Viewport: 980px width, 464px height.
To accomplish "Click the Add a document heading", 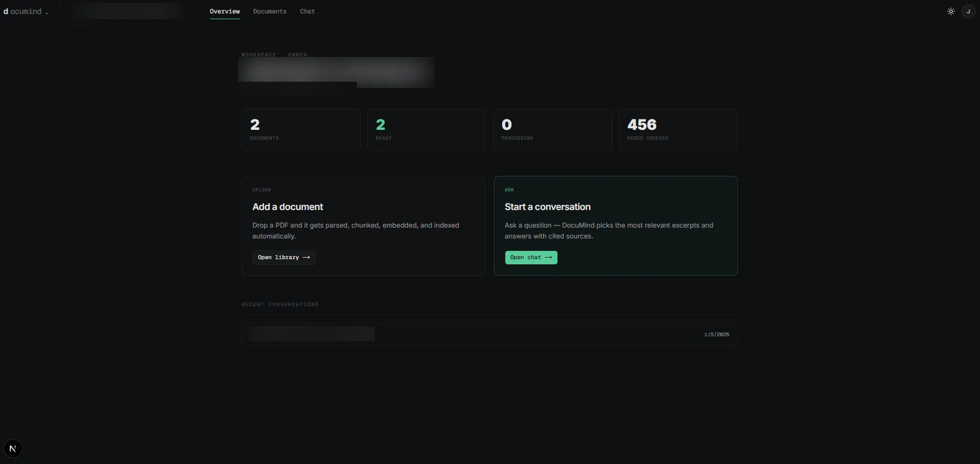I will pos(288,207).
